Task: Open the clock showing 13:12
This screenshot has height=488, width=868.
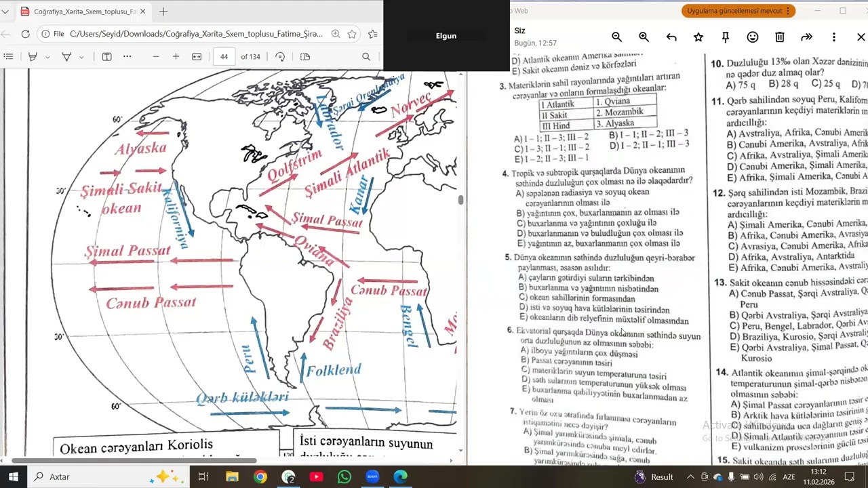Action: (x=818, y=476)
